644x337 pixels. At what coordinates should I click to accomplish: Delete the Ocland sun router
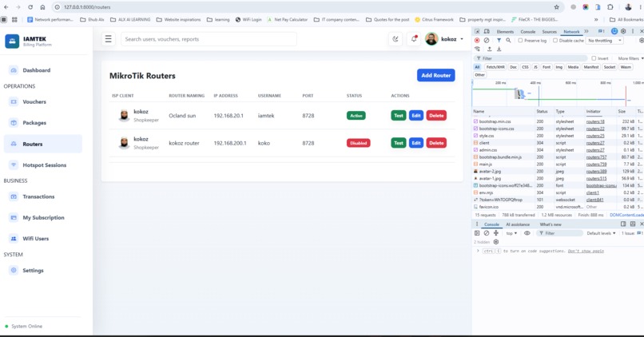pyautogui.click(x=436, y=116)
